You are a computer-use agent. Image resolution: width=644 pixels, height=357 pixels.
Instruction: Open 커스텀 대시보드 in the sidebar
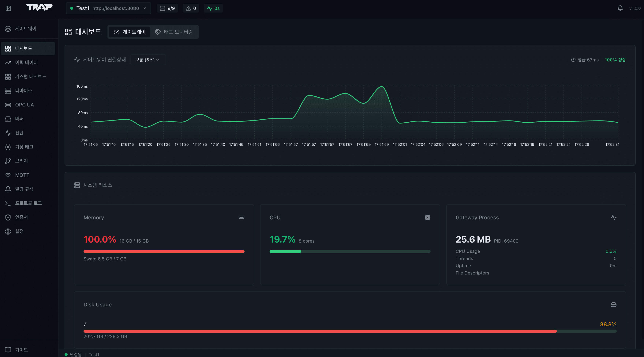tap(28, 76)
